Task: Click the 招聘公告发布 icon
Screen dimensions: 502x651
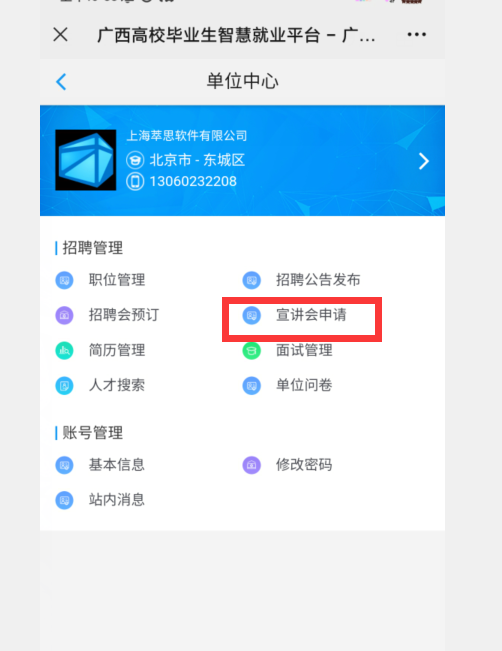Action: pos(252,280)
